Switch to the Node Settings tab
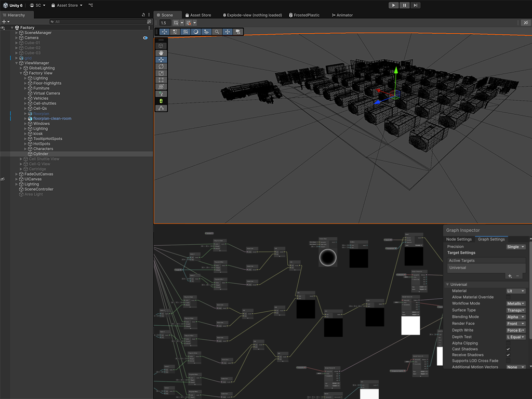Viewport: 532px width, 399px height. [x=460, y=240]
